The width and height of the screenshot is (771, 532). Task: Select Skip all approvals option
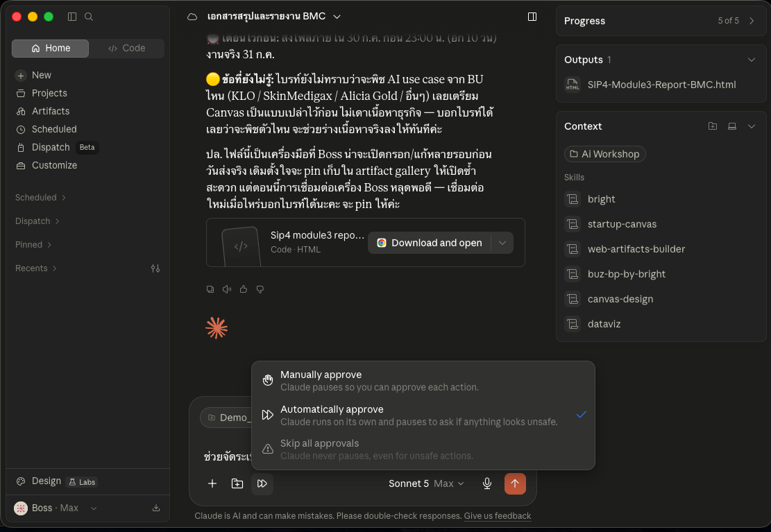(x=423, y=449)
